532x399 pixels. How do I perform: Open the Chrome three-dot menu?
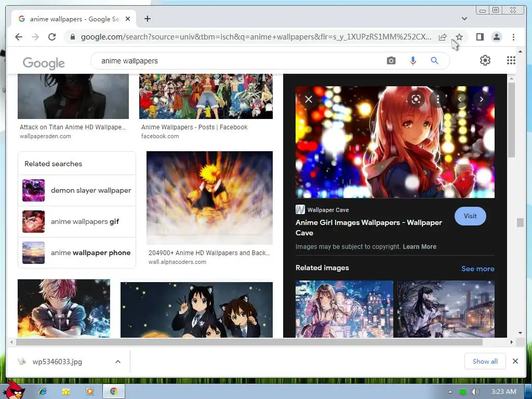click(513, 37)
